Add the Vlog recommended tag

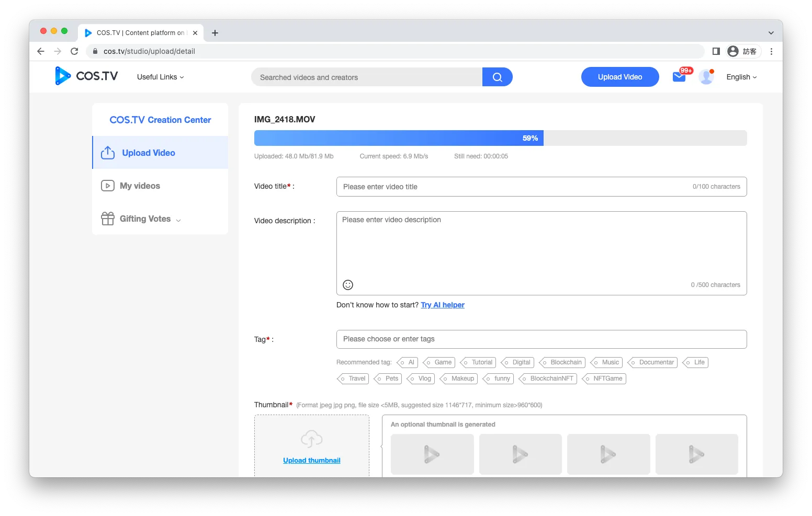(x=421, y=379)
